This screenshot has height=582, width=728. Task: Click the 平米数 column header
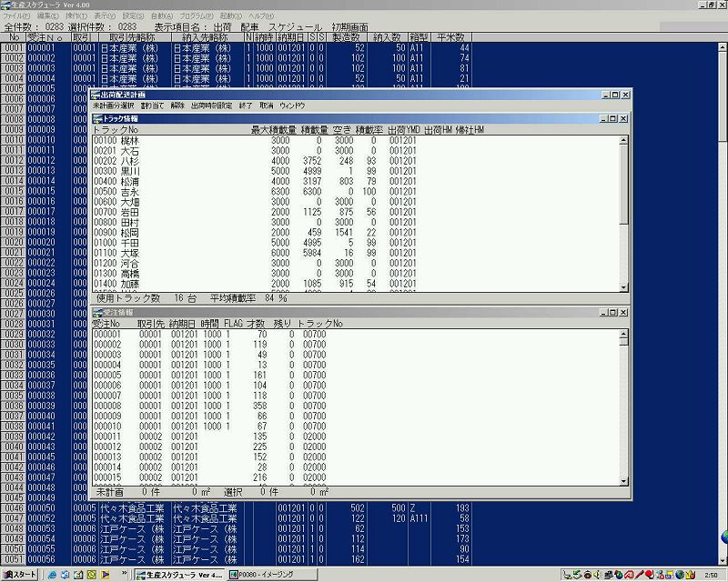[x=451, y=37]
